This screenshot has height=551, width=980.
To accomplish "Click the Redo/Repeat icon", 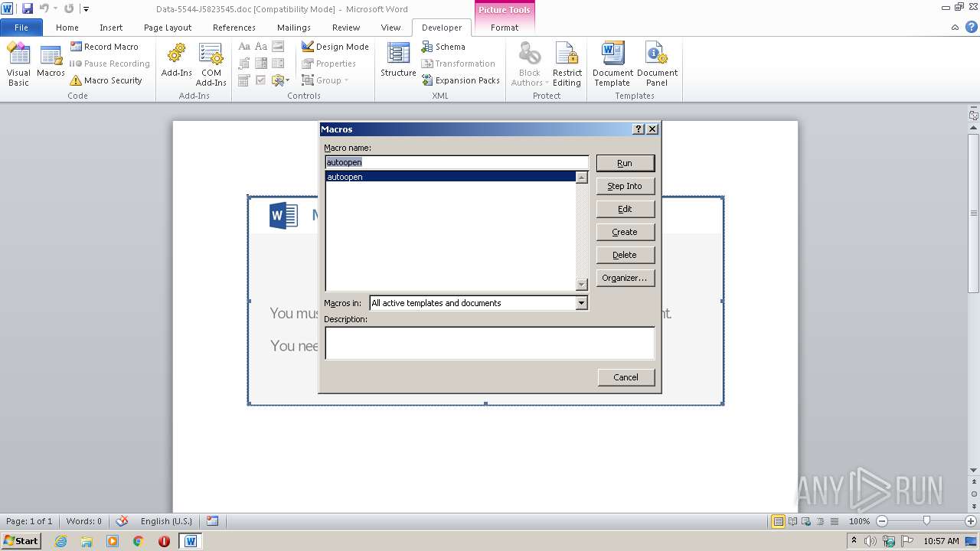I will (x=69, y=8).
